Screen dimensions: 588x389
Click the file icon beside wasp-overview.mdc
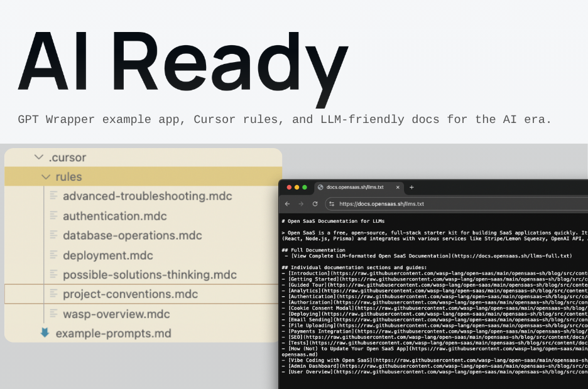54,314
